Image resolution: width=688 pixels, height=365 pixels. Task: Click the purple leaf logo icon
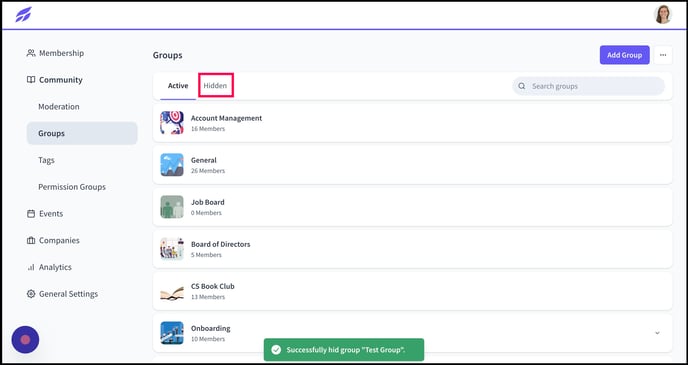click(x=23, y=14)
